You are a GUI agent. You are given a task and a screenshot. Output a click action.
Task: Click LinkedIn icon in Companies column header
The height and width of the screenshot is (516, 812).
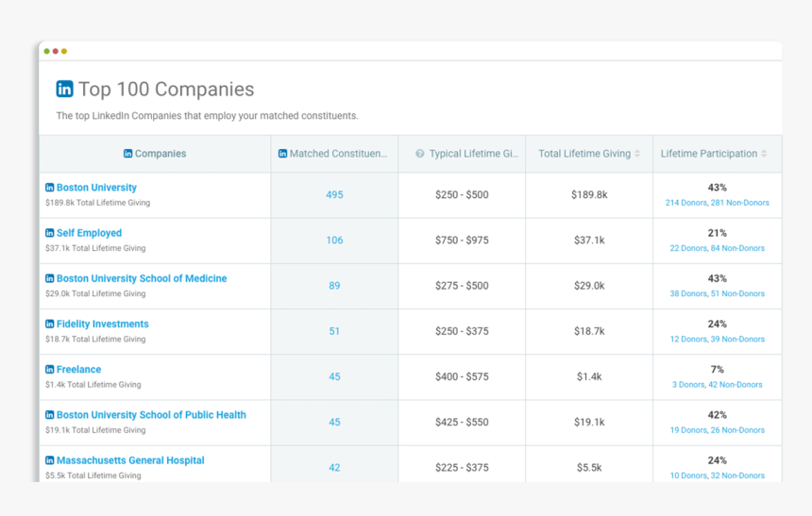(x=128, y=154)
